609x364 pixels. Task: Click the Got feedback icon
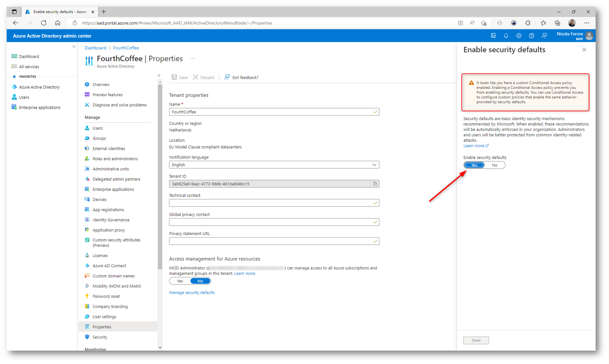click(227, 77)
